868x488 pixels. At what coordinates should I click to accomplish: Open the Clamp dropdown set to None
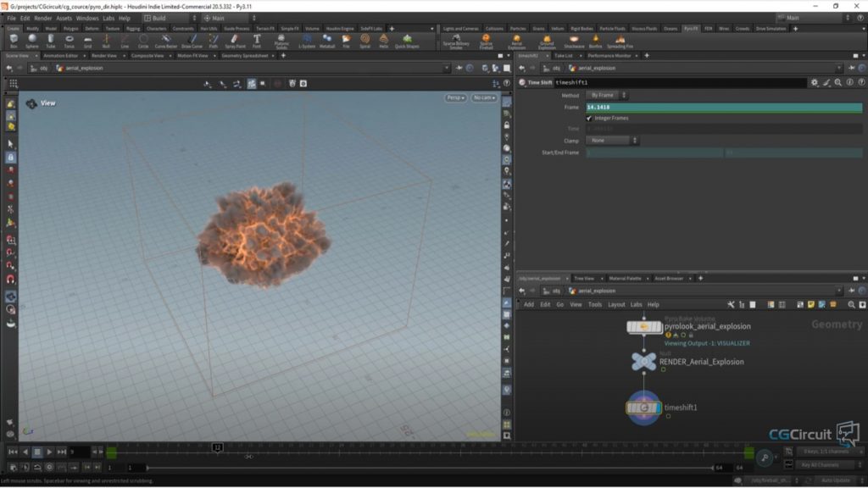click(612, 141)
